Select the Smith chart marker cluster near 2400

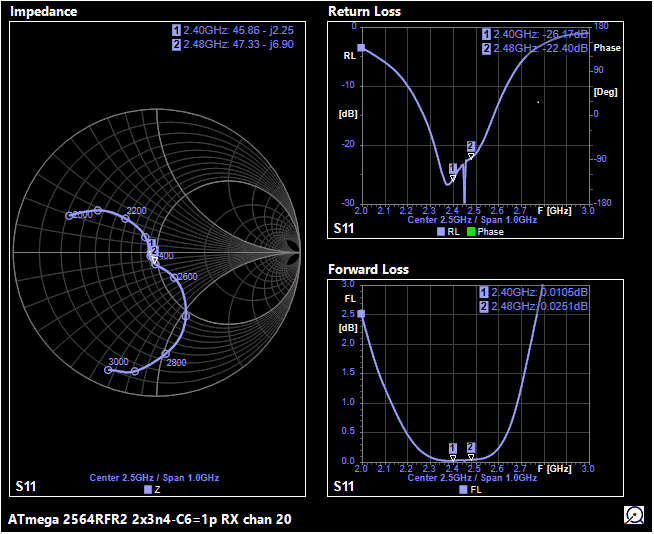[152, 250]
